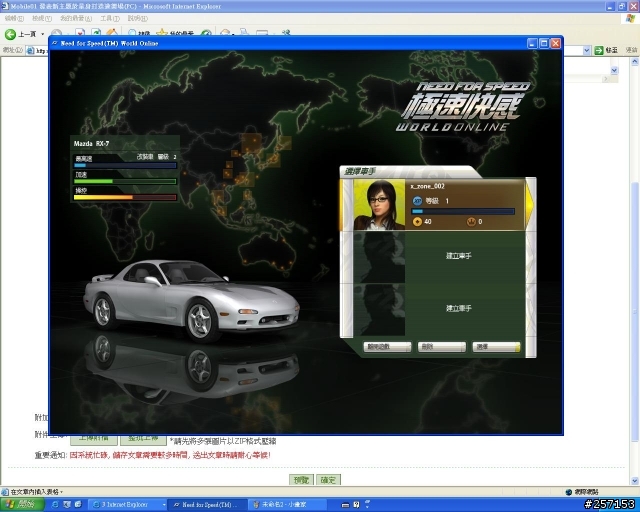Open the View (檢視) menu in Internet Explorer
The height and width of the screenshot is (512, 640).
pos(42,18)
